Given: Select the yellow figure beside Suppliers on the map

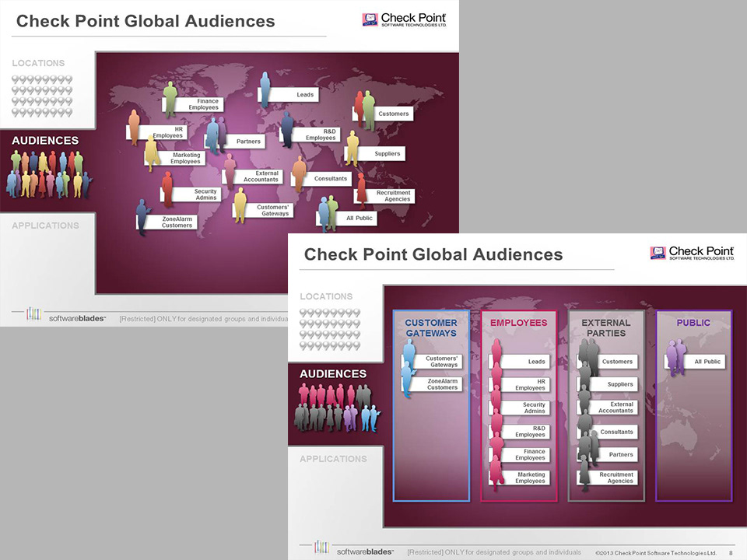Looking at the screenshot, I should (352, 148).
